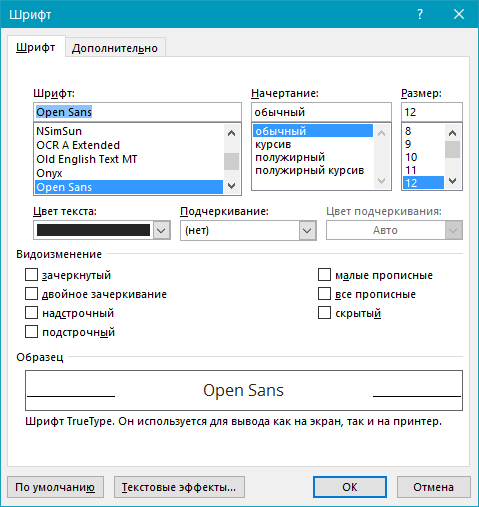Click the help question mark icon
Viewport: 479px width, 507px height.
(420, 14)
